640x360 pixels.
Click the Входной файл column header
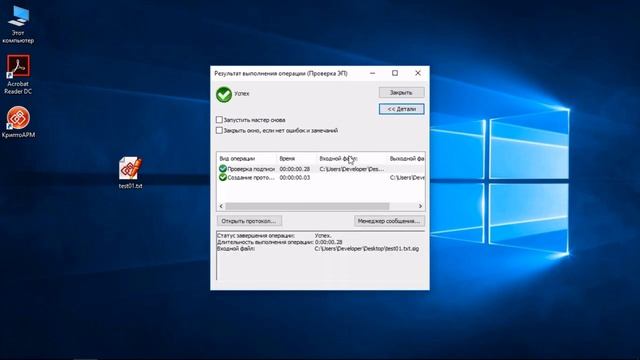coord(352,158)
